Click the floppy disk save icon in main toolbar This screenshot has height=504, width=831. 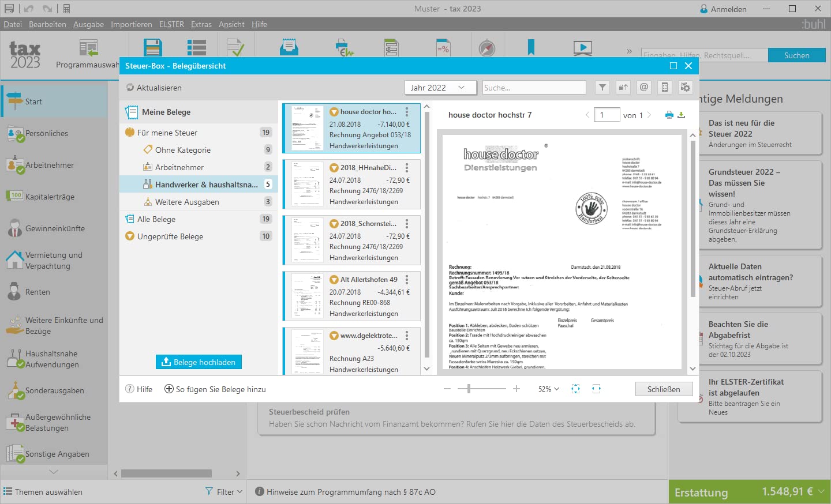[x=153, y=48]
